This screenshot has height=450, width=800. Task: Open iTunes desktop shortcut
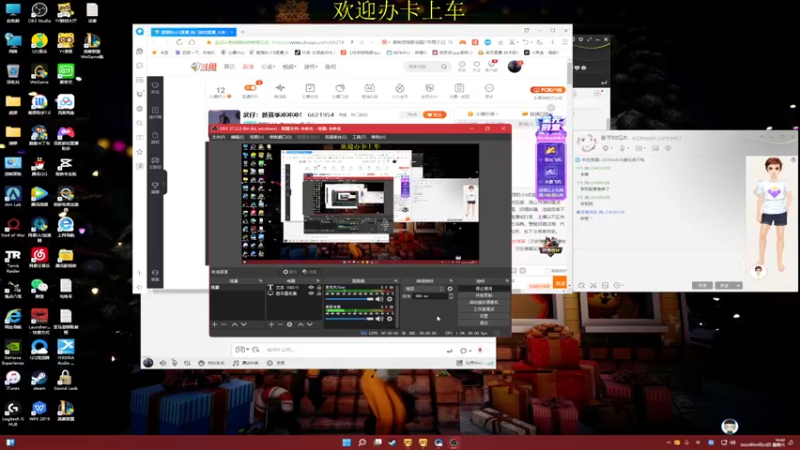pos(13,381)
